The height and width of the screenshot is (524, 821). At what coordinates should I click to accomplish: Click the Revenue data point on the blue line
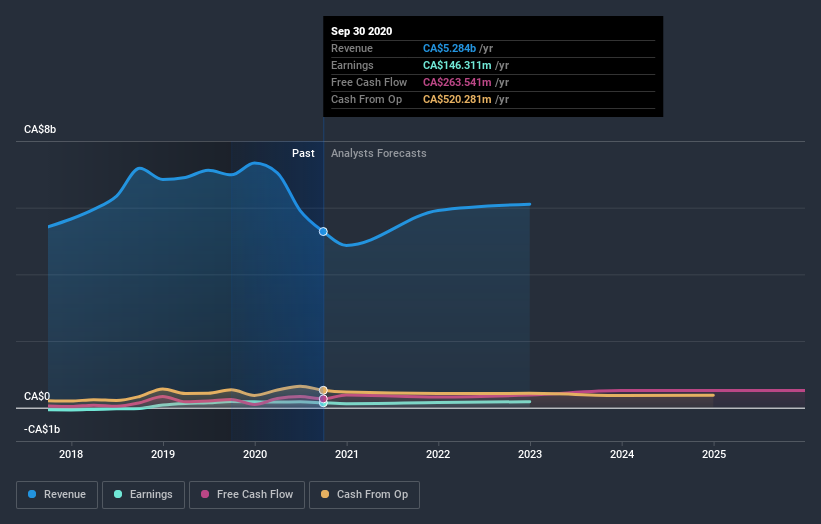(x=323, y=231)
